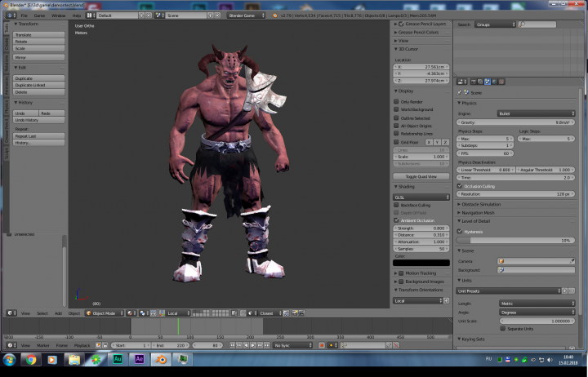
Task: Open the Render properties tab icon
Action: click(x=474, y=82)
